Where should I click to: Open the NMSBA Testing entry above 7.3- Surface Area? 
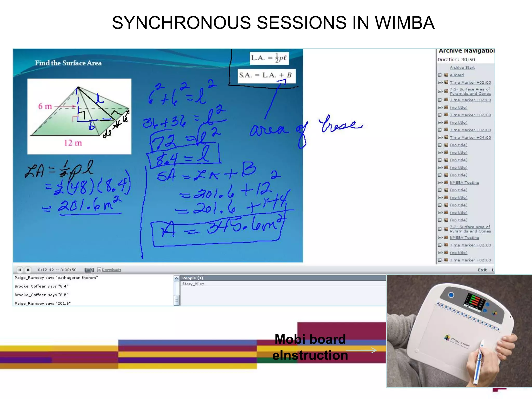pyautogui.click(x=464, y=183)
